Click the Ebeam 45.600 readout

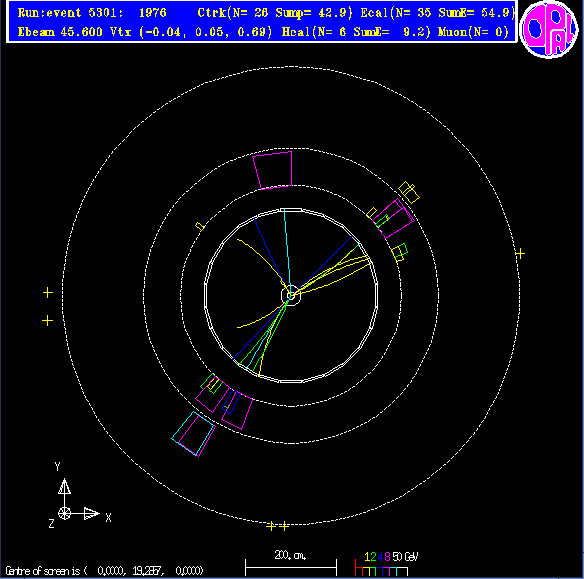(x=60, y=32)
